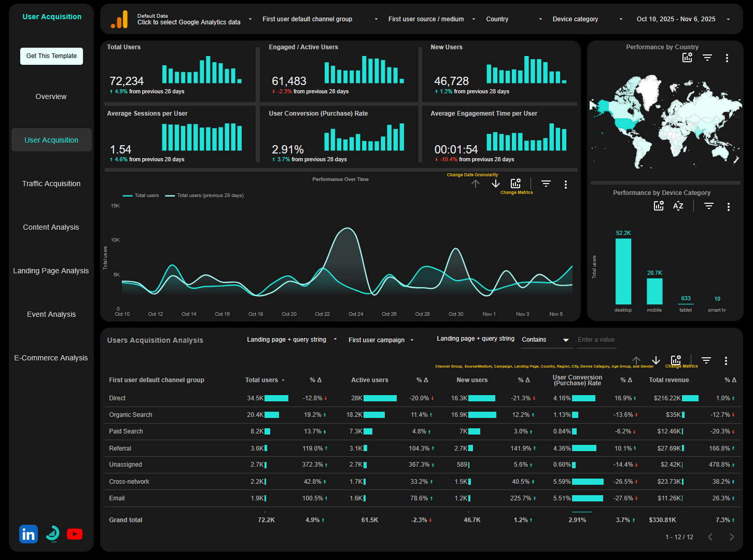Open the YouTube icon in the sidebar footer
Screen dimensions: 753x560
pos(75,534)
